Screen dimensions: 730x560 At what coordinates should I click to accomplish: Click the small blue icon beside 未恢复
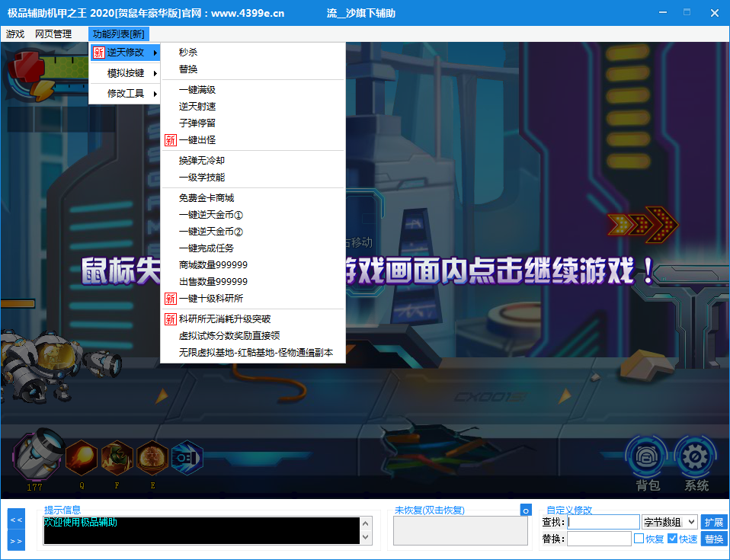tap(526, 510)
